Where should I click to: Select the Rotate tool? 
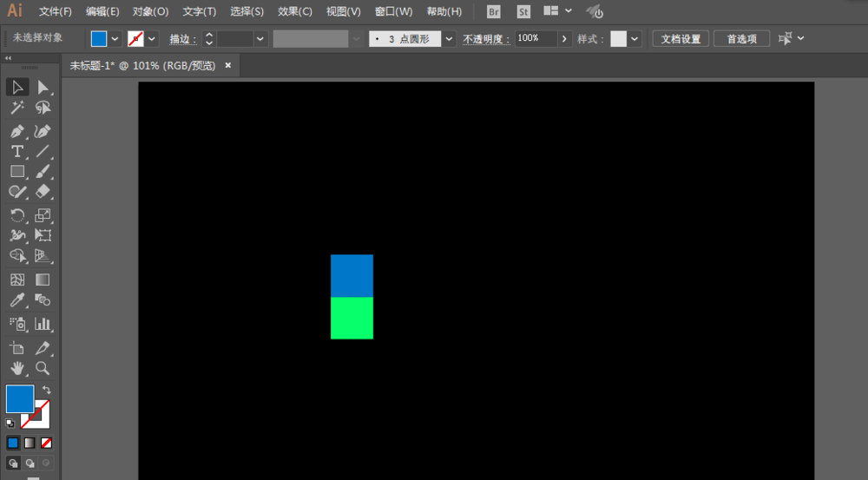17,215
